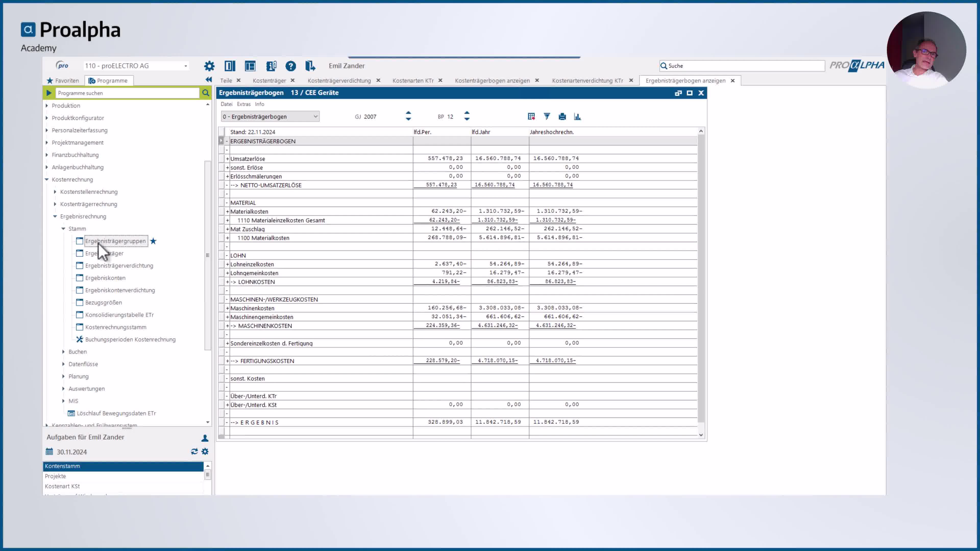Open tasks settings gear icon

[x=205, y=451]
